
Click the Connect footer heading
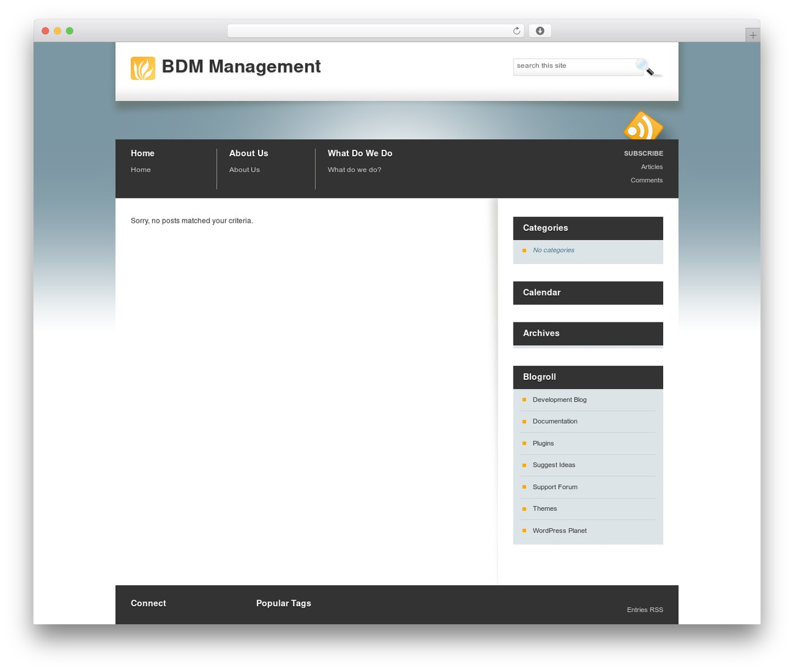coord(148,603)
